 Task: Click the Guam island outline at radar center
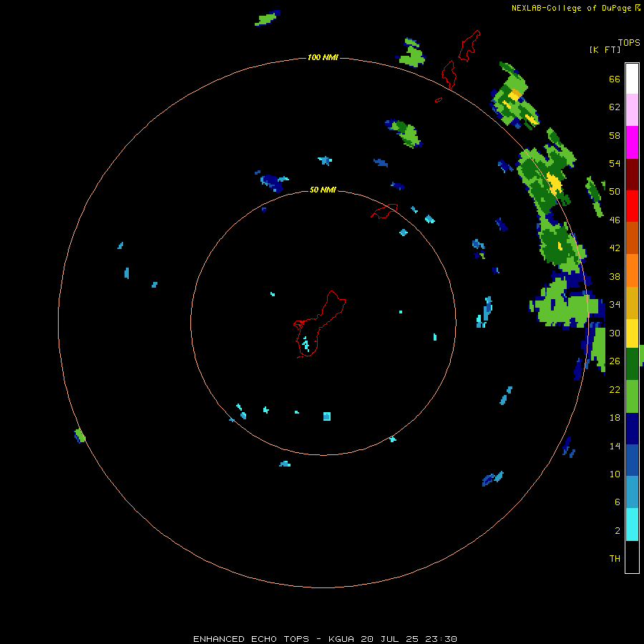click(320, 324)
